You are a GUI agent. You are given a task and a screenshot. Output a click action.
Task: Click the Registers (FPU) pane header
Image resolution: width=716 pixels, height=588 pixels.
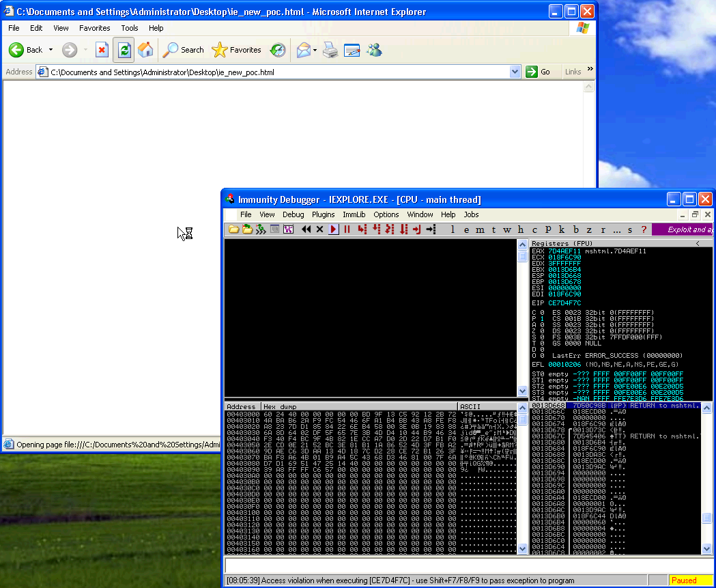tap(620, 244)
